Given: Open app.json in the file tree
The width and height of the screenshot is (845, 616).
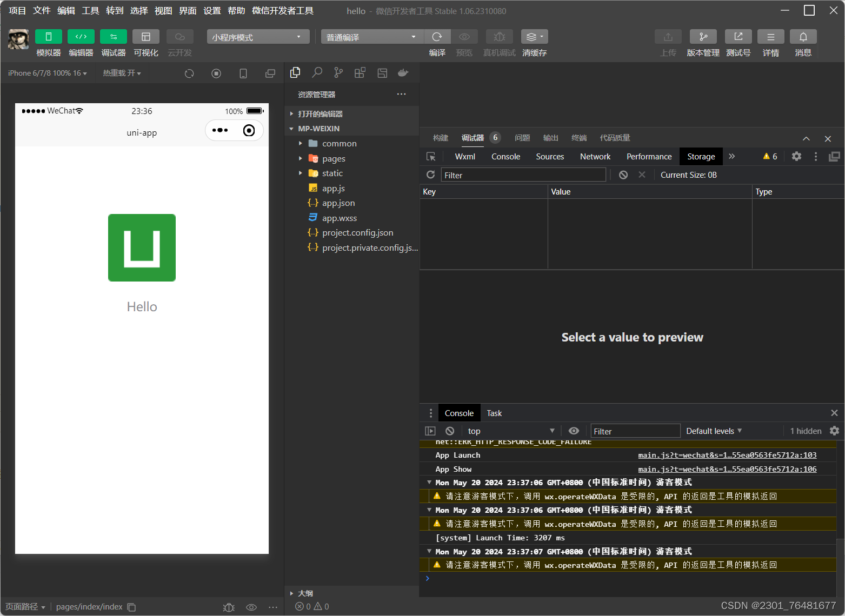Looking at the screenshot, I should (338, 203).
